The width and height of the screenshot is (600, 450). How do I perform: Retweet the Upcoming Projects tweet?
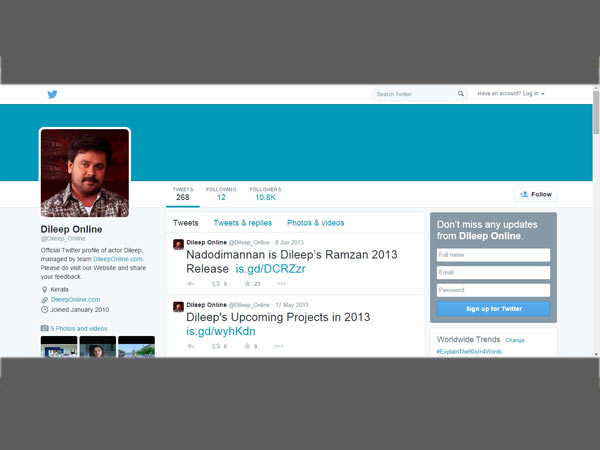click(x=215, y=346)
